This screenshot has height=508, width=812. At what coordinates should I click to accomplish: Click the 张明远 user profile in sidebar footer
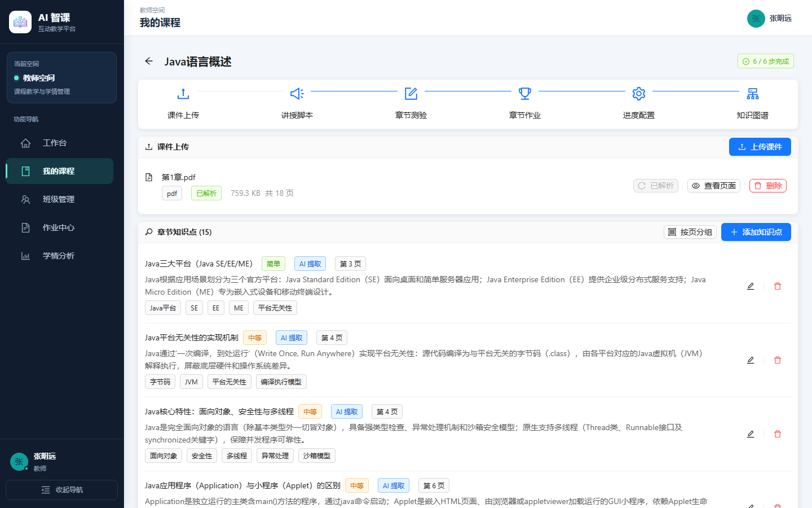point(62,462)
